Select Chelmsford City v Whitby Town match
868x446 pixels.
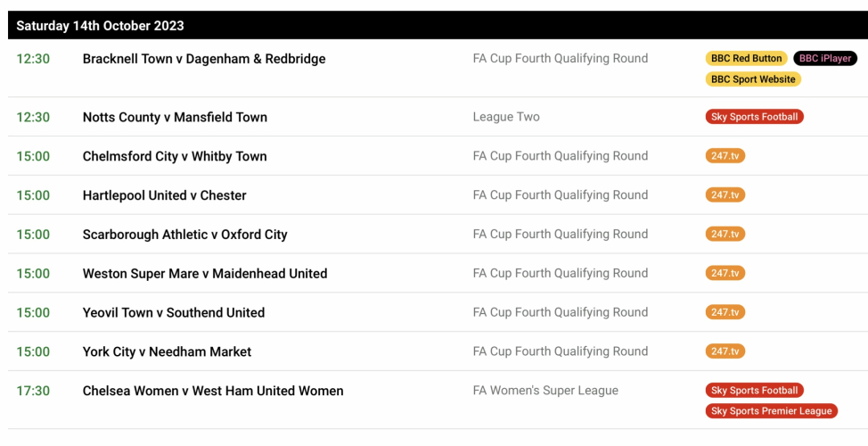coord(175,156)
